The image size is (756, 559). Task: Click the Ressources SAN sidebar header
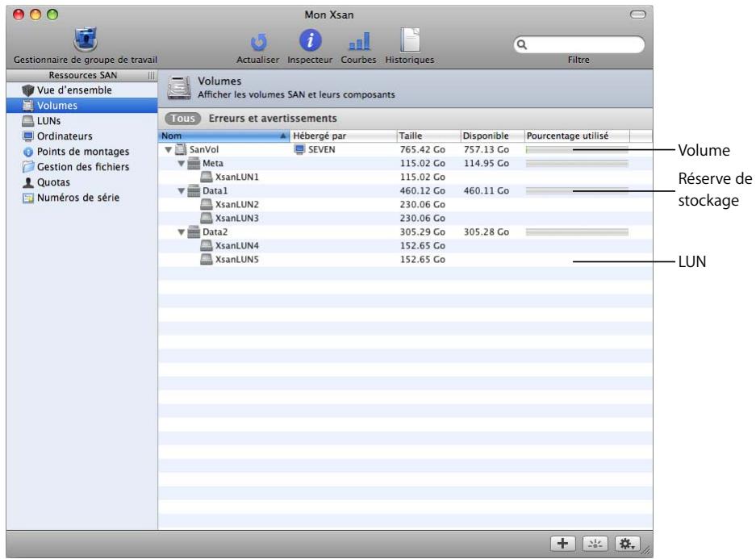(x=82, y=76)
